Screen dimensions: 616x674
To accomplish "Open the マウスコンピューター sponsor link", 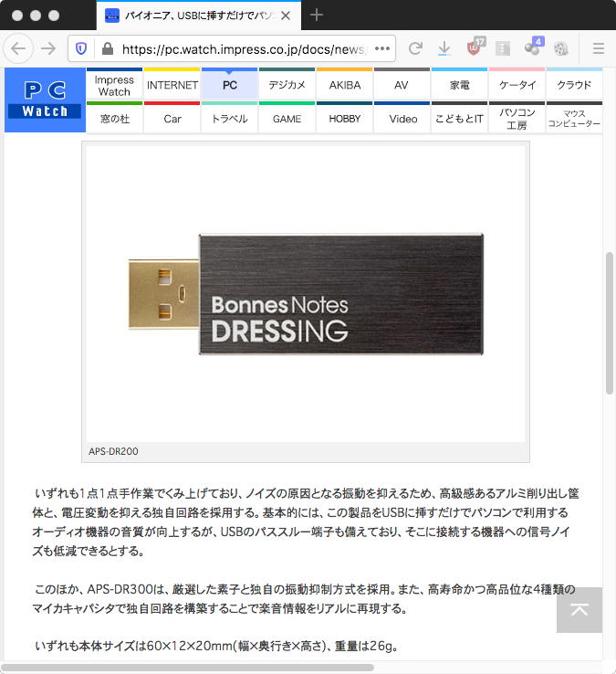I will (x=574, y=119).
